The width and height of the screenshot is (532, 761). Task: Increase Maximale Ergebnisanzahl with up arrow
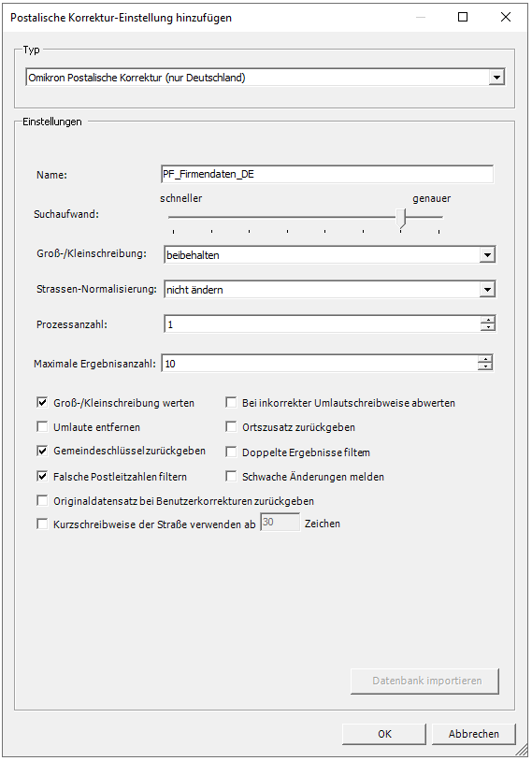tap(484, 359)
